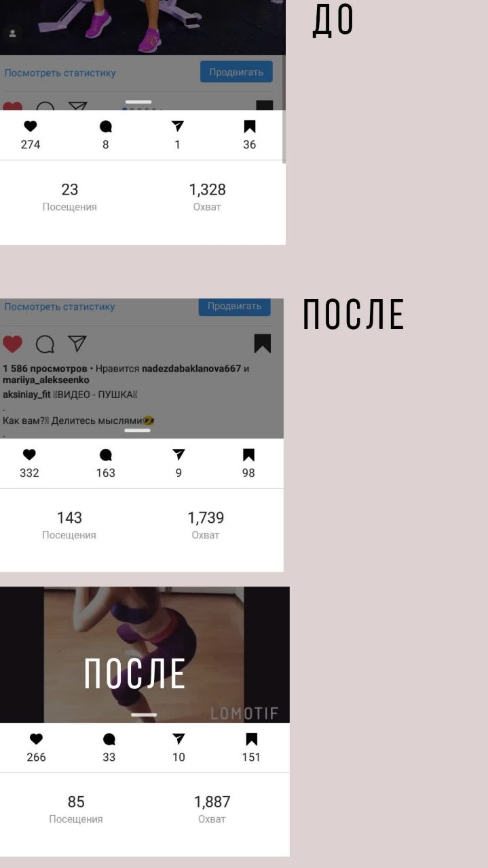The image size is (488, 868).
Task: Tap the paper plane send icon in the post
Action: pos(77,344)
